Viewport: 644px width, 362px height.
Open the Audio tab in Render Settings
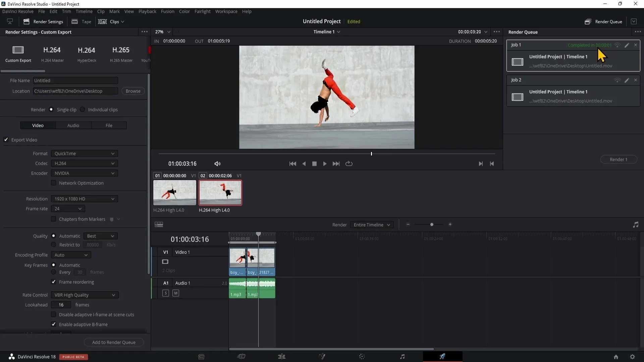tap(73, 125)
